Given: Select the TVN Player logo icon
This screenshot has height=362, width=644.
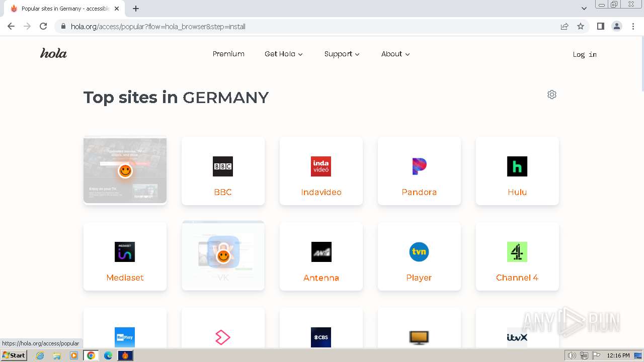Looking at the screenshot, I should click(419, 252).
